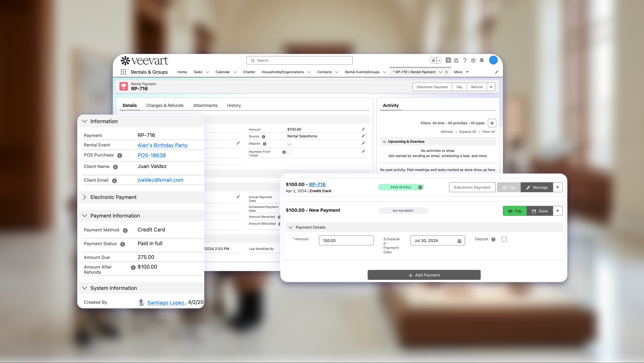This screenshot has width=644, height=363.
Task: Click the Add Payment button
Action: (x=424, y=275)
